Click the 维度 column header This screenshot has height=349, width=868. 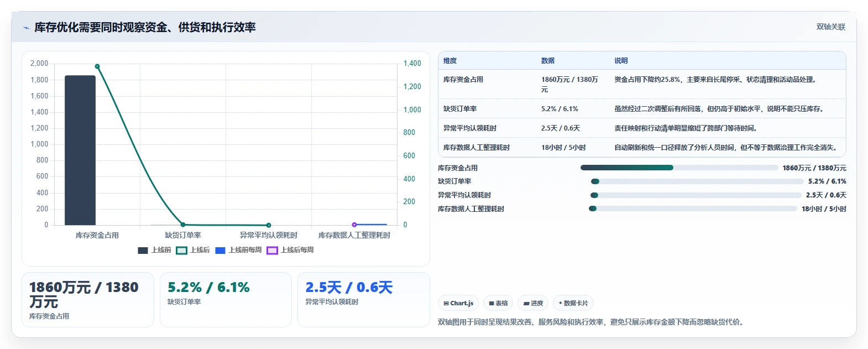coord(450,61)
